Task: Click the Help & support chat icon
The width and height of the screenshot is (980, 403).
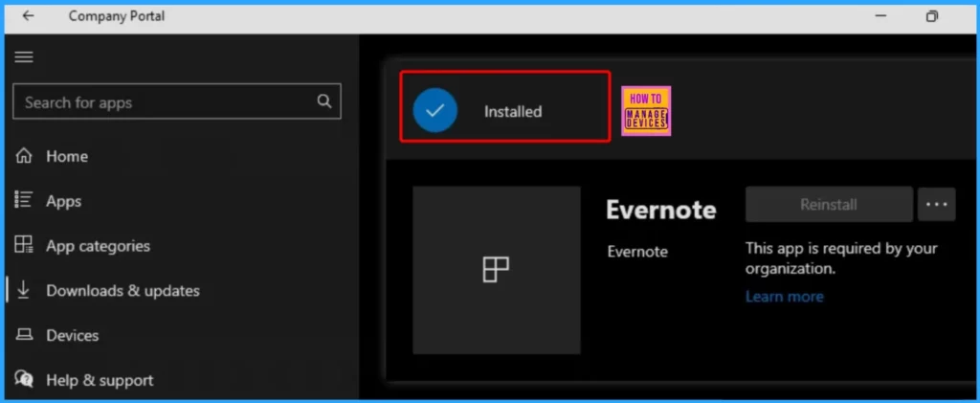Action: click(x=24, y=379)
